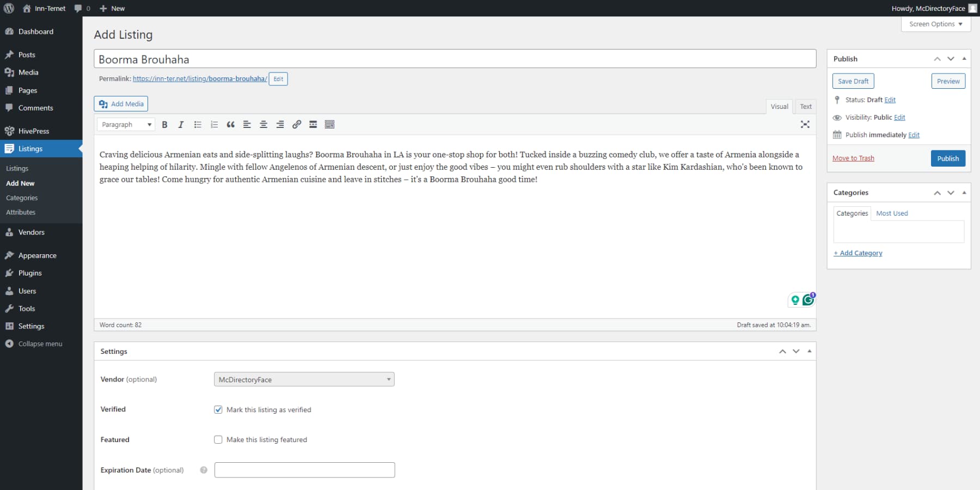The height and width of the screenshot is (490, 980).
Task: Make this listing featured
Action: click(x=218, y=439)
